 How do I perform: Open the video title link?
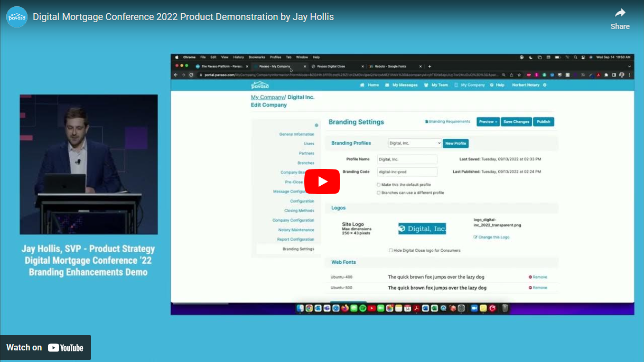click(x=183, y=17)
